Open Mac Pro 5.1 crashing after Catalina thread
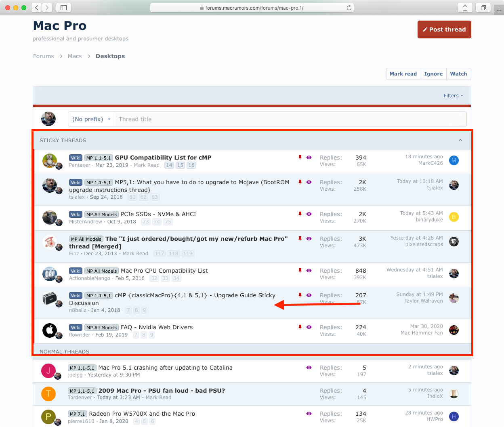The width and height of the screenshot is (504, 427). tap(165, 368)
